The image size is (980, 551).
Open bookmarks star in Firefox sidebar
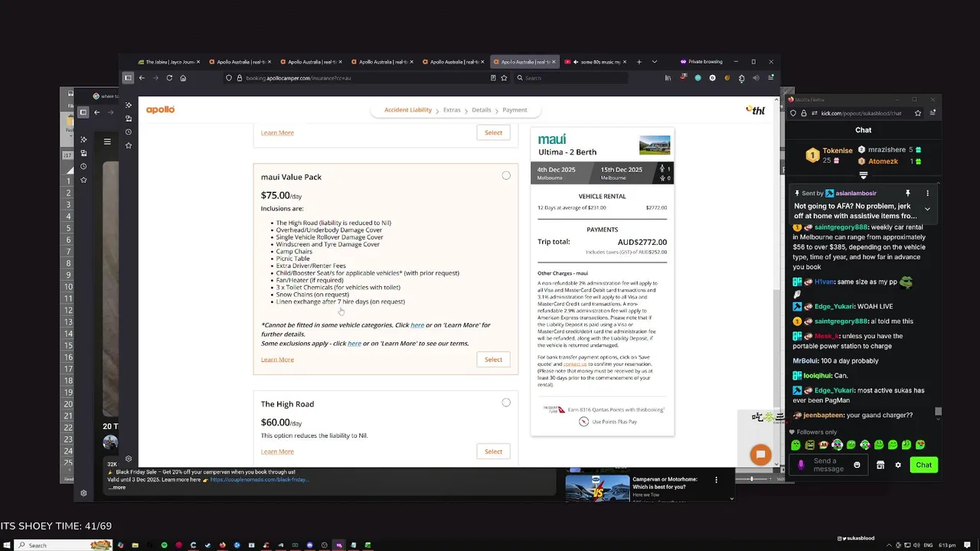click(128, 145)
